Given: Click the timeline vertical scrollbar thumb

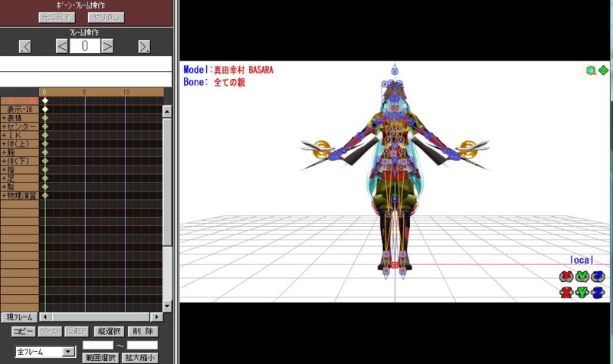Looking at the screenshot, I should [167, 182].
